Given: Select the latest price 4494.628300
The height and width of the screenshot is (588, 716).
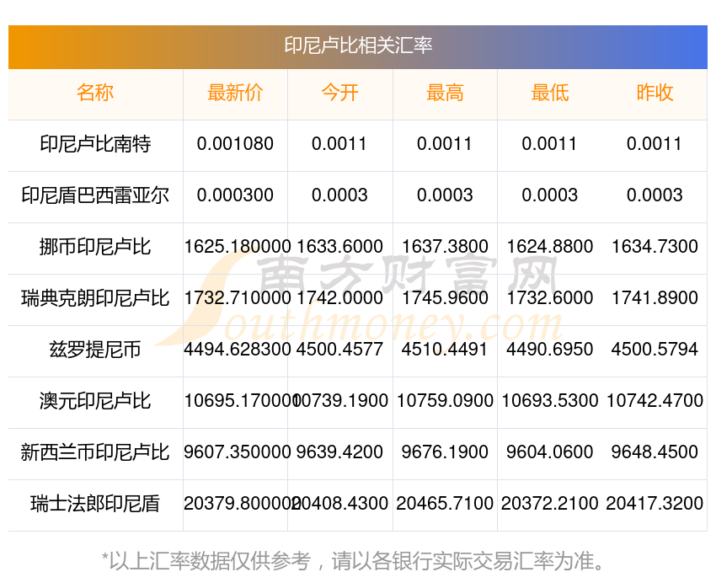Looking at the screenshot, I should [x=237, y=350].
